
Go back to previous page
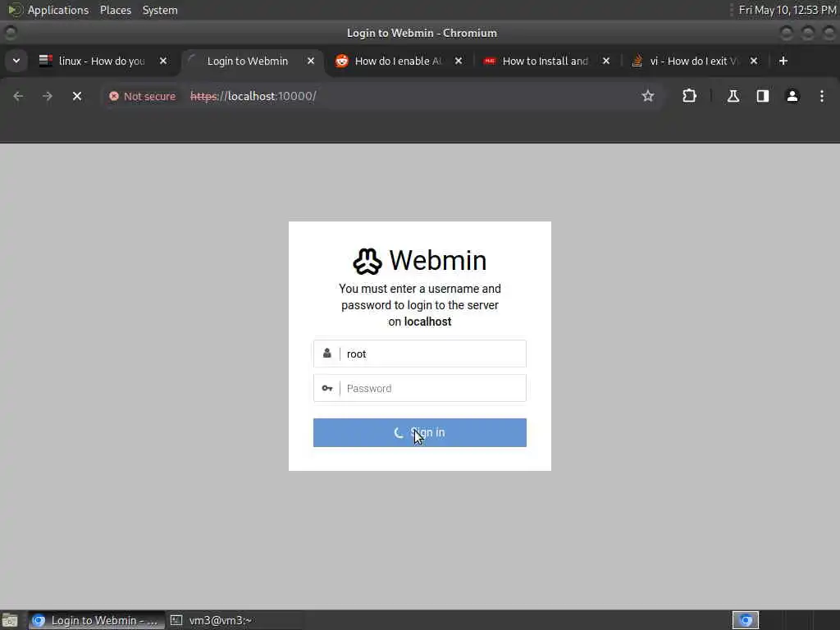(x=18, y=96)
